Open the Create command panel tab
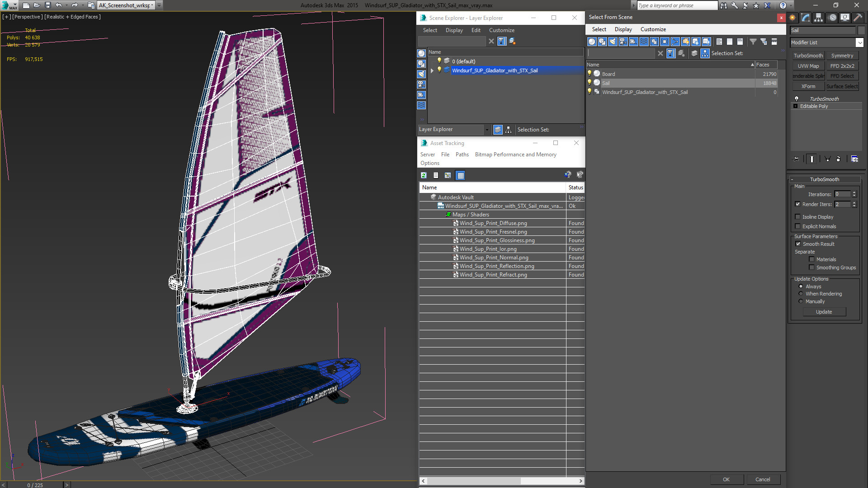Screen dimensions: 868x488 [793, 18]
